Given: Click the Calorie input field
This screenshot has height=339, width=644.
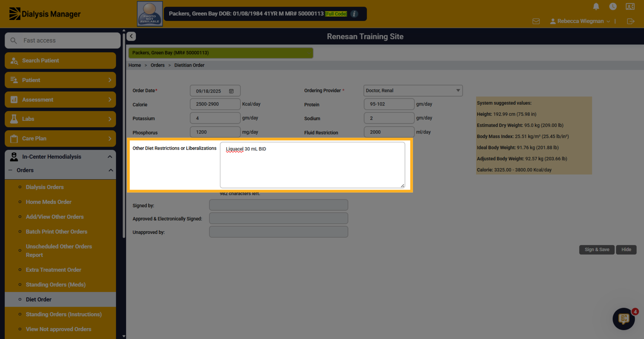Looking at the screenshot, I should [x=215, y=104].
